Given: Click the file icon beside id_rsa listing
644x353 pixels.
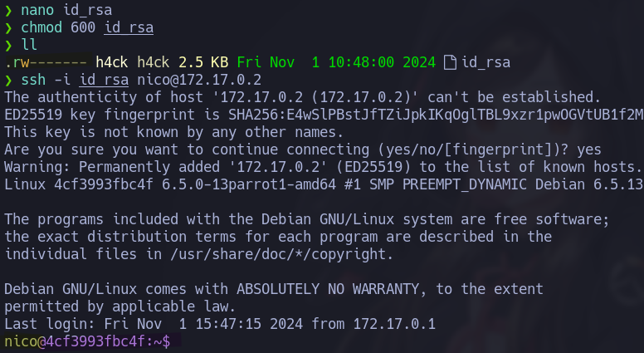Looking at the screenshot, I should coord(451,62).
